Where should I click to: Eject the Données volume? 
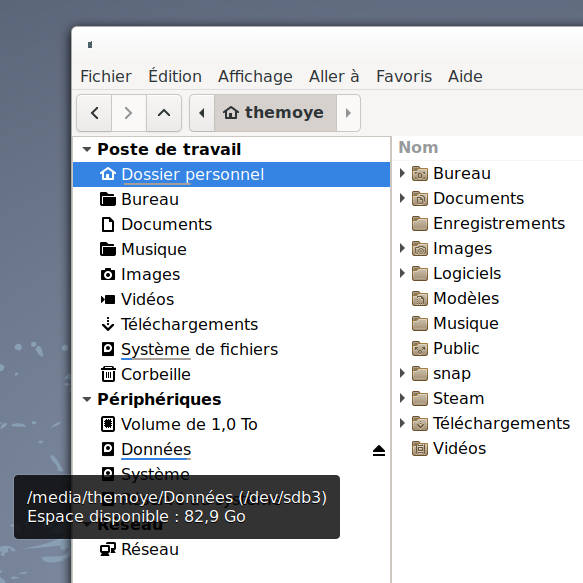[379, 450]
